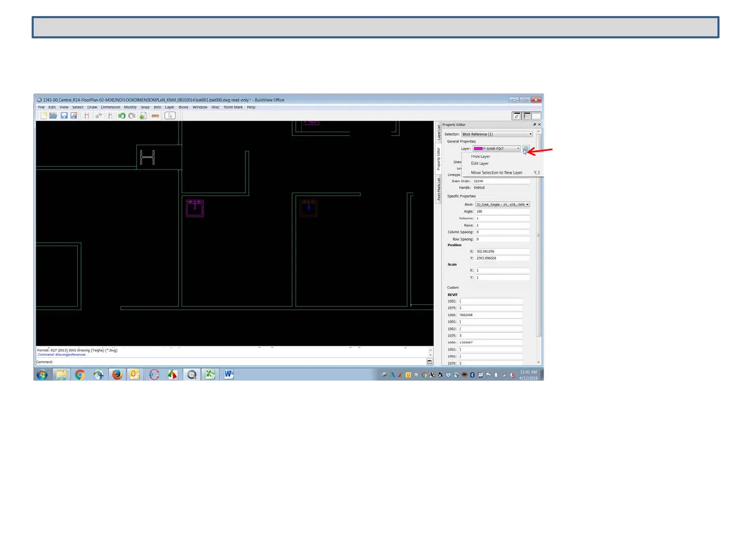Click the Column Spacing input field

tap(503, 232)
